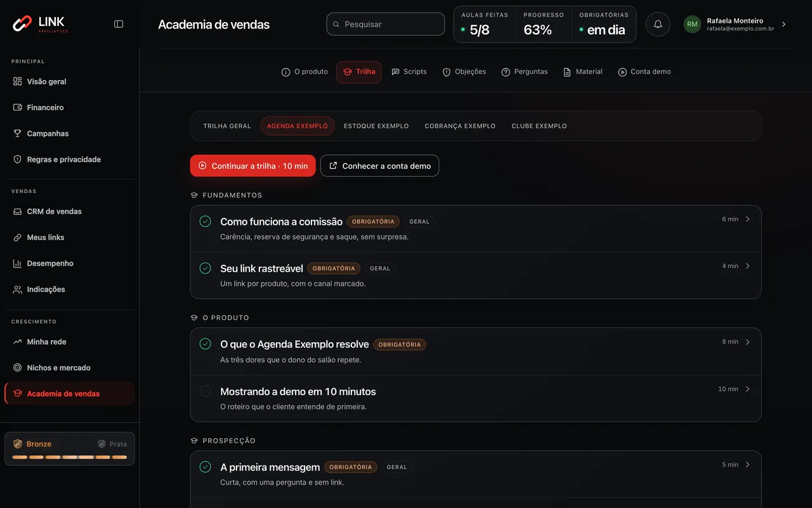
Task: Click the Bronze level progress bar
Action: click(70, 457)
